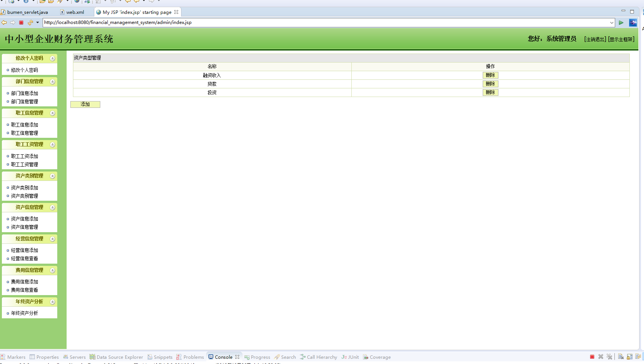The width and height of the screenshot is (644, 364).
Task: Open the Call Hierarchy tab
Action: 319,357
